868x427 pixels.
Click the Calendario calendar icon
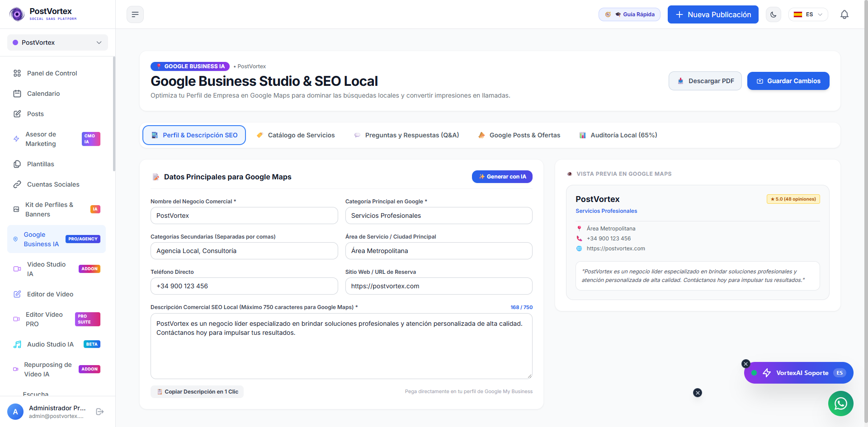click(17, 94)
